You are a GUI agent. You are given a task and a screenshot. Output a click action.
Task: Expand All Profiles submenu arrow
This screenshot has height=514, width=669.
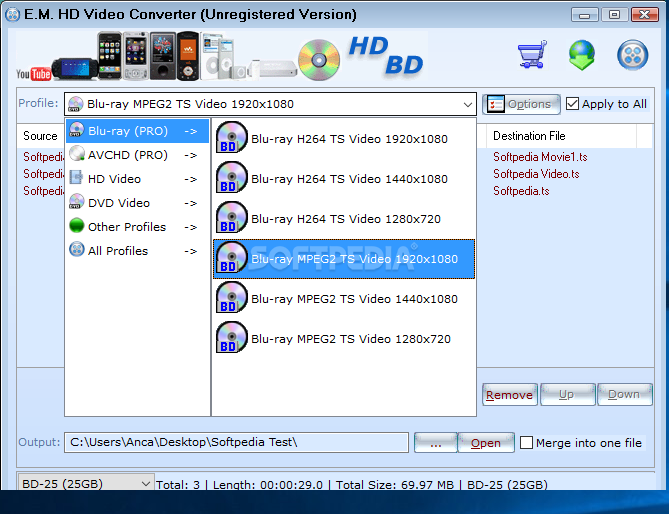(191, 251)
